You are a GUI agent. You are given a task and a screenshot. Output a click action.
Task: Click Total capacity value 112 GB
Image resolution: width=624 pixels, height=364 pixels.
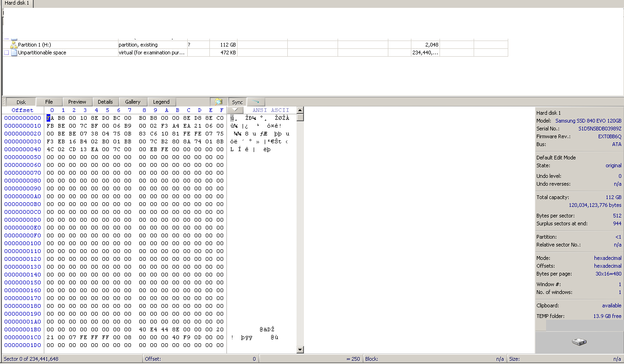pos(614,197)
